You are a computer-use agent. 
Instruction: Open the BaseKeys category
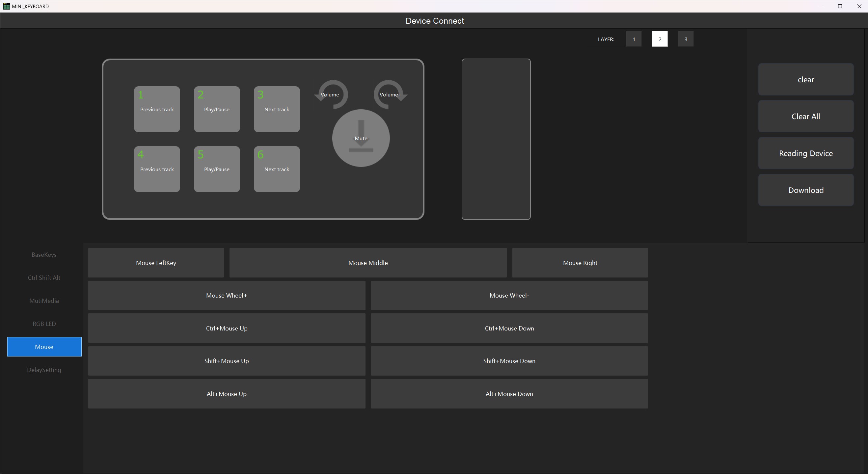tap(44, 255)
